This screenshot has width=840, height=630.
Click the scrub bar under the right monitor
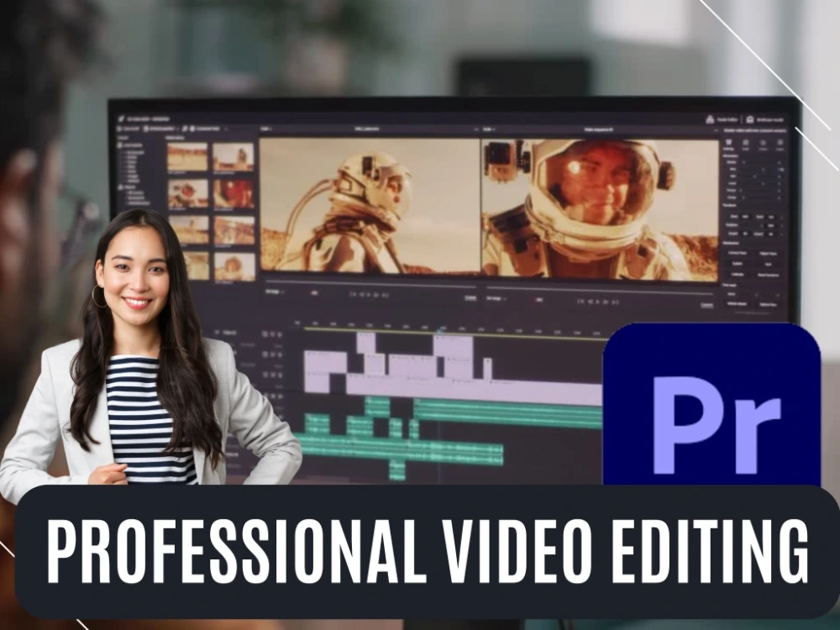(x=601, y=291)
